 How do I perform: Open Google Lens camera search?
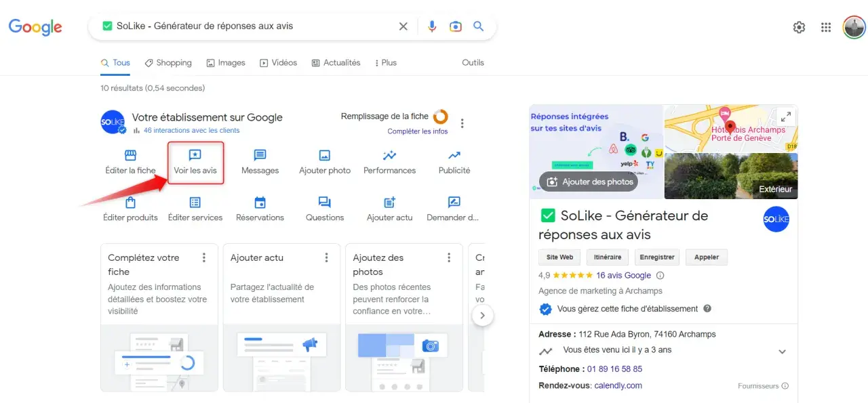point(455,26)
